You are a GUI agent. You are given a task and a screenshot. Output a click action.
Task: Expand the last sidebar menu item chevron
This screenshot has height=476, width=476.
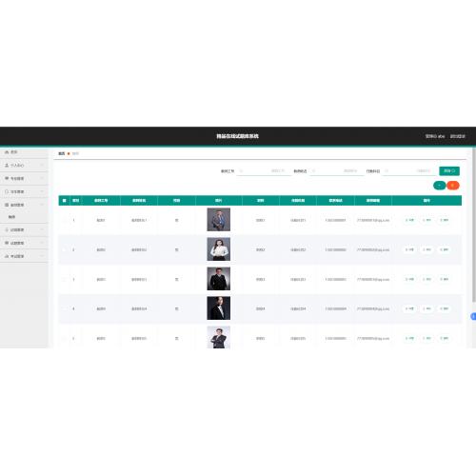(42, 256)
